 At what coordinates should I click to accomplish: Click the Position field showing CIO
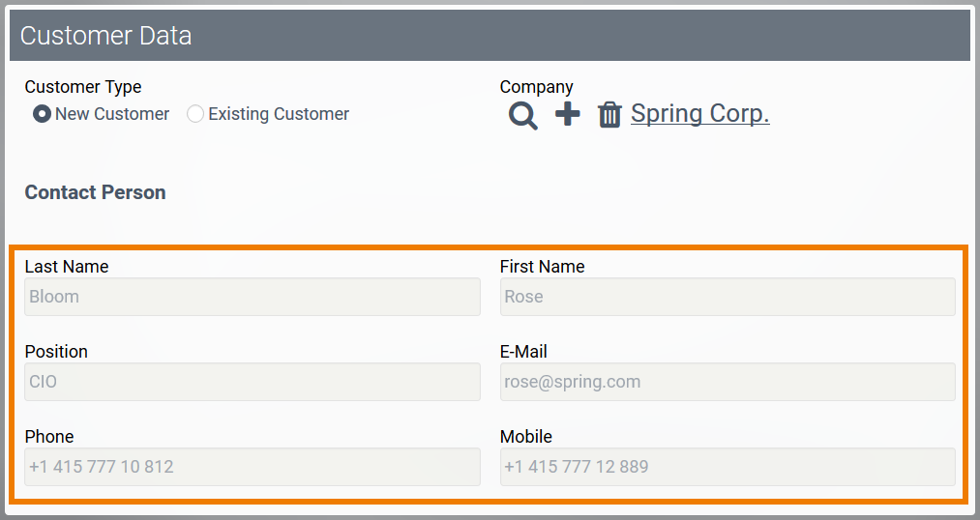pos(252,382)
